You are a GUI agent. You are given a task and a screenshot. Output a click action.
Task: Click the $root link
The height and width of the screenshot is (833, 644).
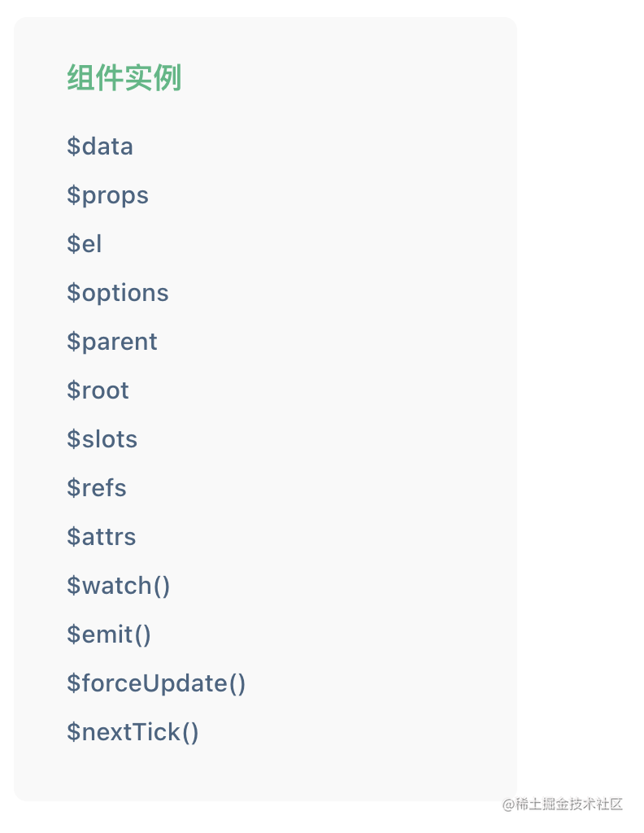click(98, 390)
